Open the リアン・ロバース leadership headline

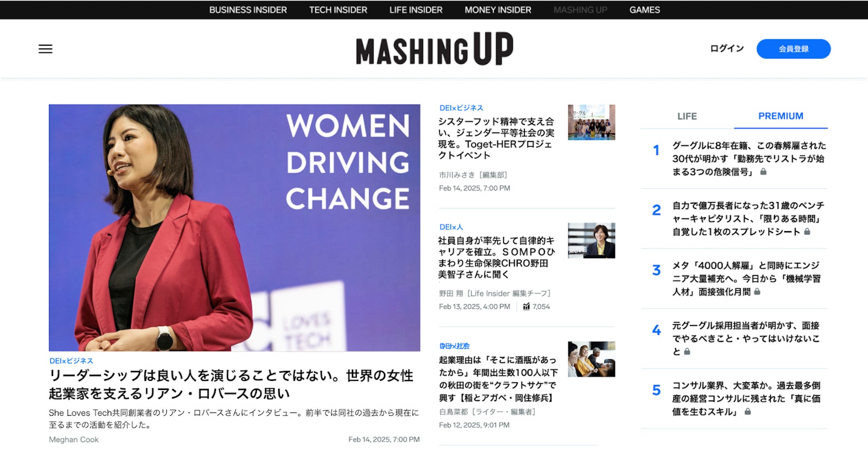pyautogui.click(x=231, y=384)
